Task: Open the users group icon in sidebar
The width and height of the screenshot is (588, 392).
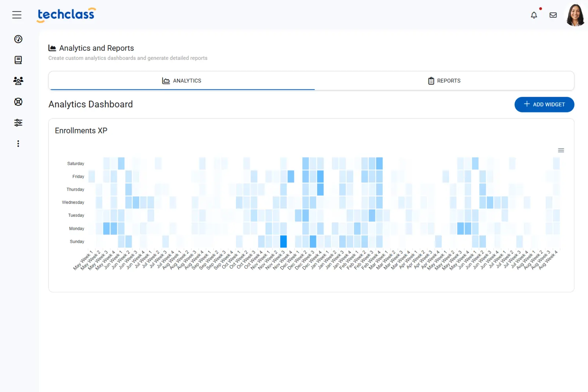Action: [18, 81]
